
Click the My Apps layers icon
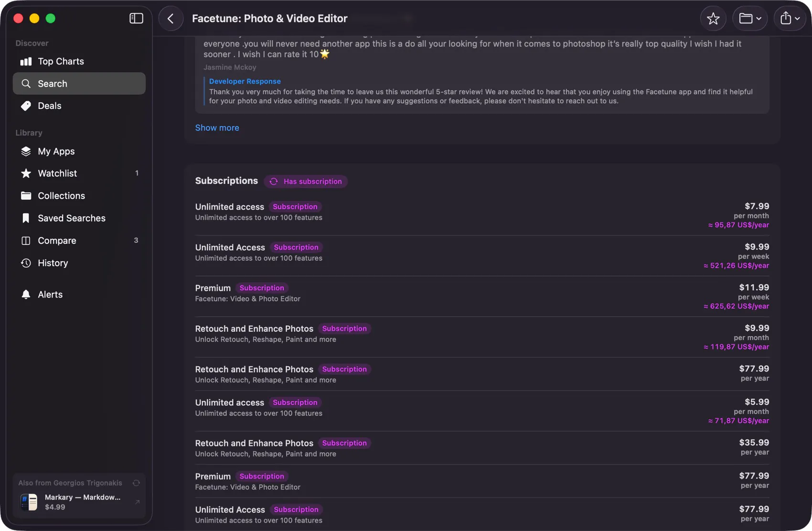(x=26, y=151)
